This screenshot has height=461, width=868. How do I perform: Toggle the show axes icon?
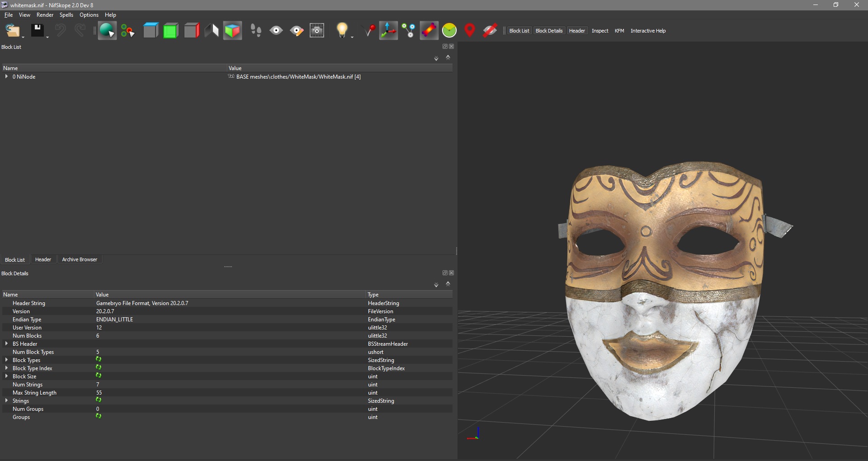pos(388,31)
